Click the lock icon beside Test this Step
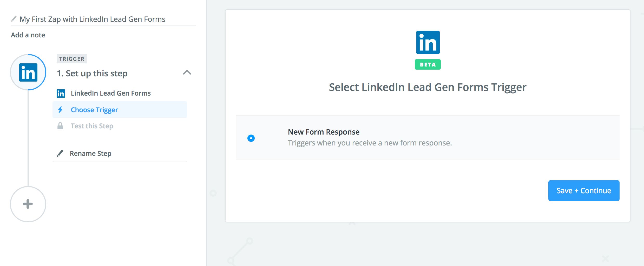Screen dimensions: 644x266 click(61, 126)
